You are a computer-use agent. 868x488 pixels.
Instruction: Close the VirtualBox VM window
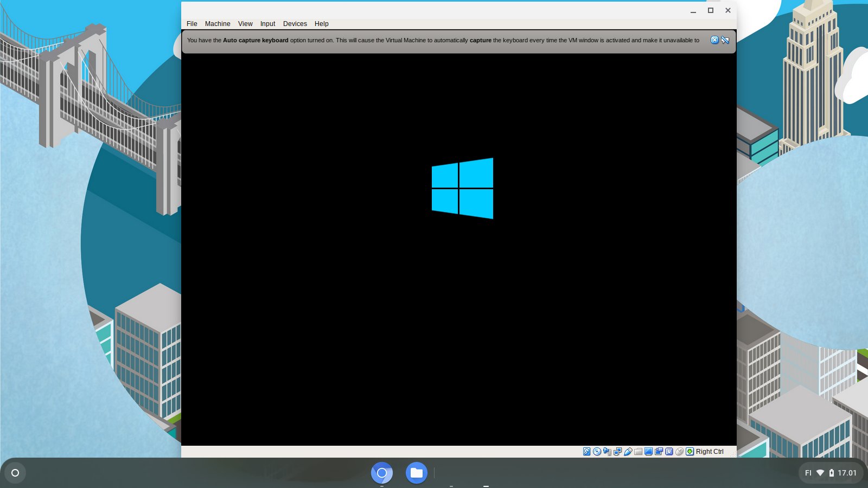coord(728,10)
